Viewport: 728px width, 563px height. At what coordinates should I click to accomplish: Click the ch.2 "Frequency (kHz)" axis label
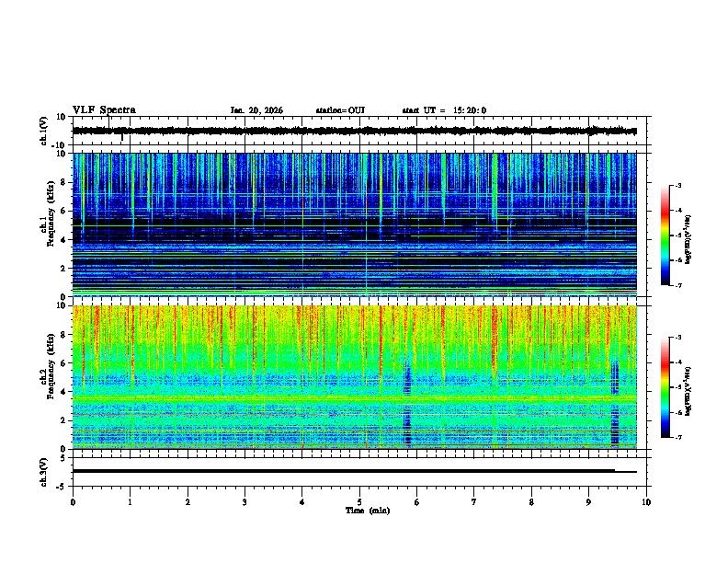click(51, 366)
